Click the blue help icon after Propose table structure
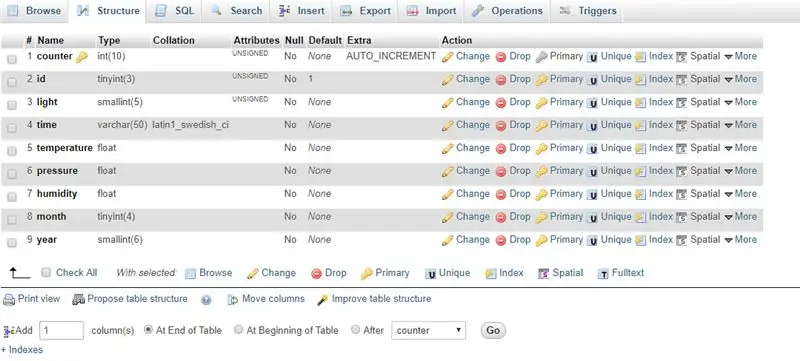This screenshot has width=800, height=361. (x=206, y=300)
